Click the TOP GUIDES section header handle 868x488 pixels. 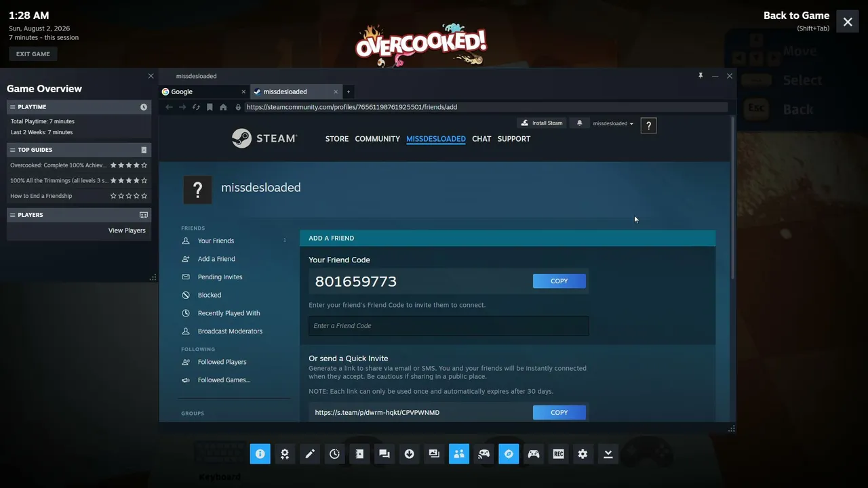click(12, 150)
